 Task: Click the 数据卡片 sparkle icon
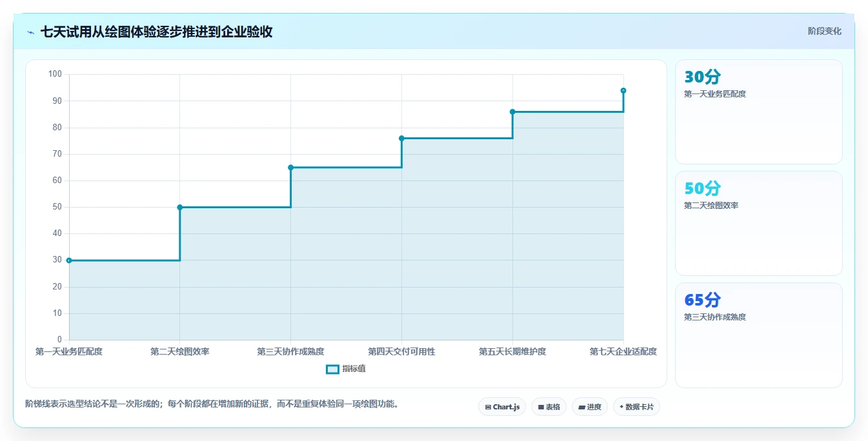coord(621,407)
